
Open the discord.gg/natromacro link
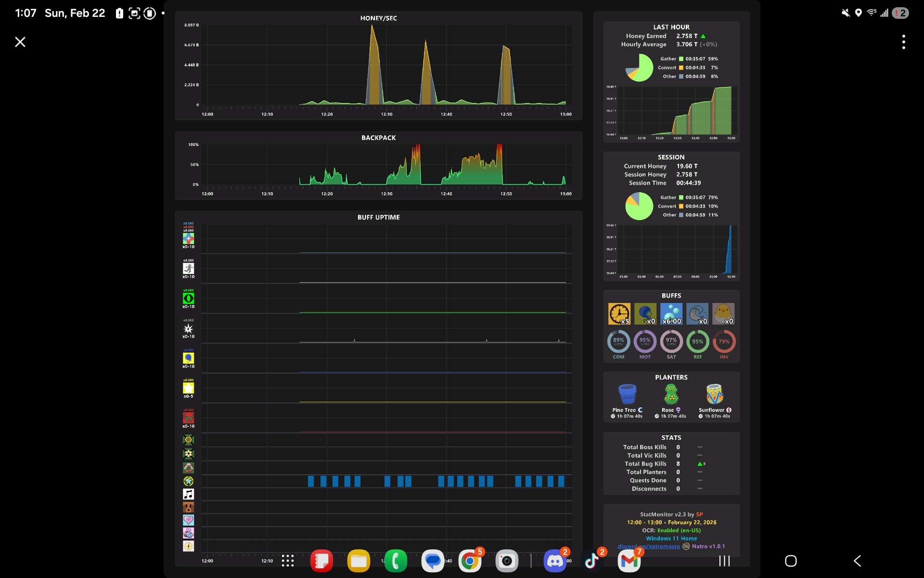(648, 547)
